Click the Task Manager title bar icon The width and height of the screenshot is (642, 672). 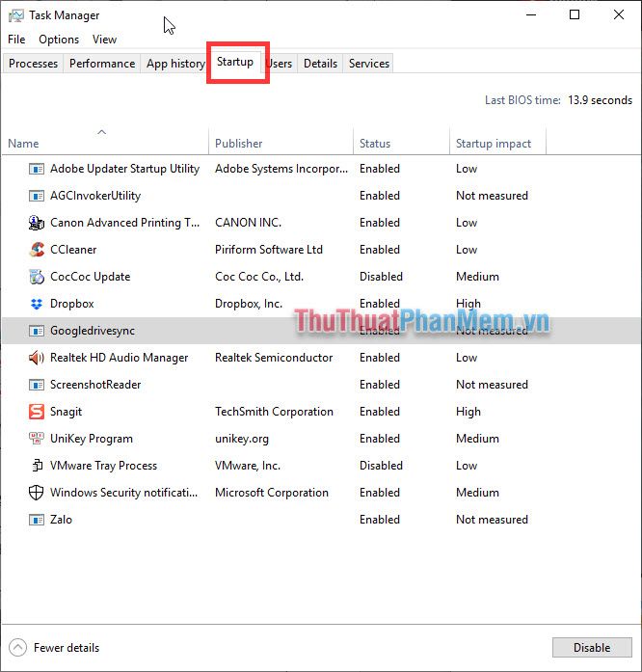tap(15, 15)
